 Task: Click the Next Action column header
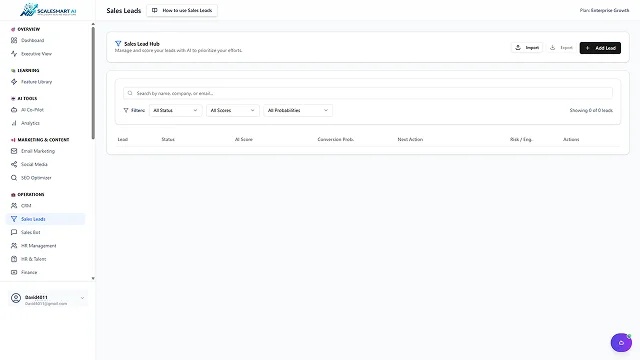pos(410,140)
